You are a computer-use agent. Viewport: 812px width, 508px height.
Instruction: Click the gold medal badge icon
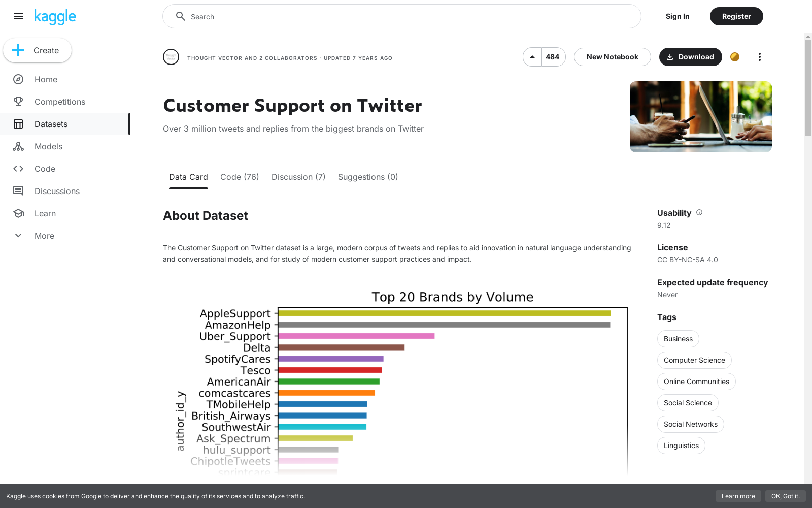pos(734,57)
